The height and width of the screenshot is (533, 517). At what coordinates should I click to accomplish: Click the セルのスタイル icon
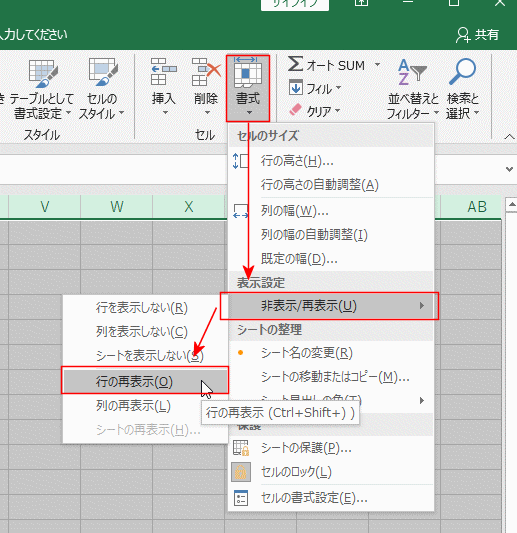click(103, 72)
